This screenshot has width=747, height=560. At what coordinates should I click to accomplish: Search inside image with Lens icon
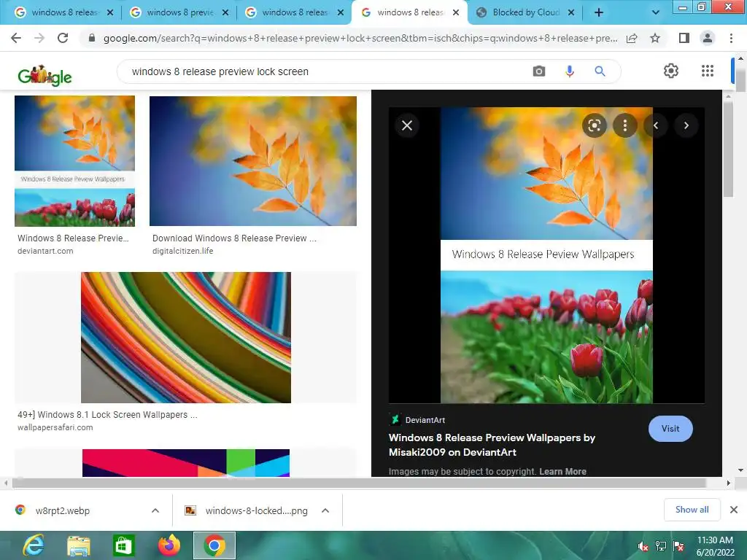tap(594, 125)
